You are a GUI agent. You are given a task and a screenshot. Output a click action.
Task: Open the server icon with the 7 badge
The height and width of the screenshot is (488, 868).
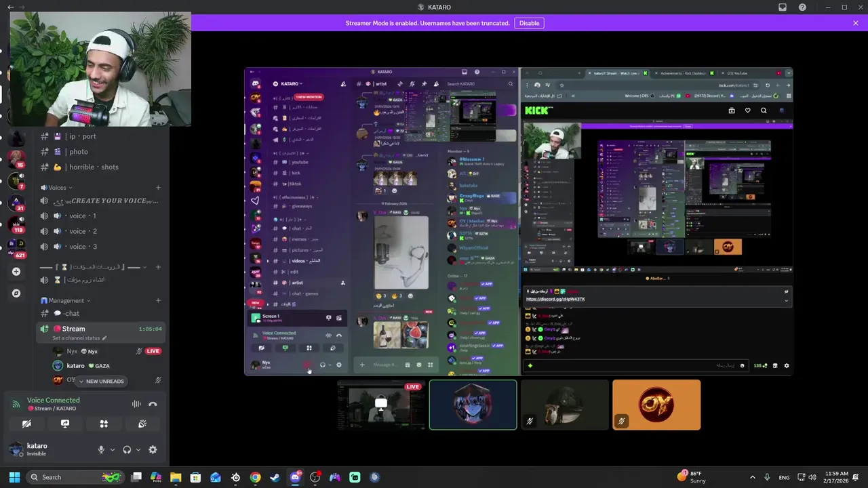16,181
